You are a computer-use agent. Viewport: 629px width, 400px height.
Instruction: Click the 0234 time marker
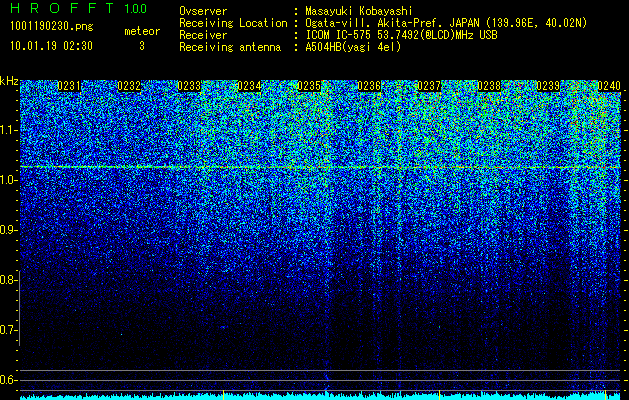[249, 86]
